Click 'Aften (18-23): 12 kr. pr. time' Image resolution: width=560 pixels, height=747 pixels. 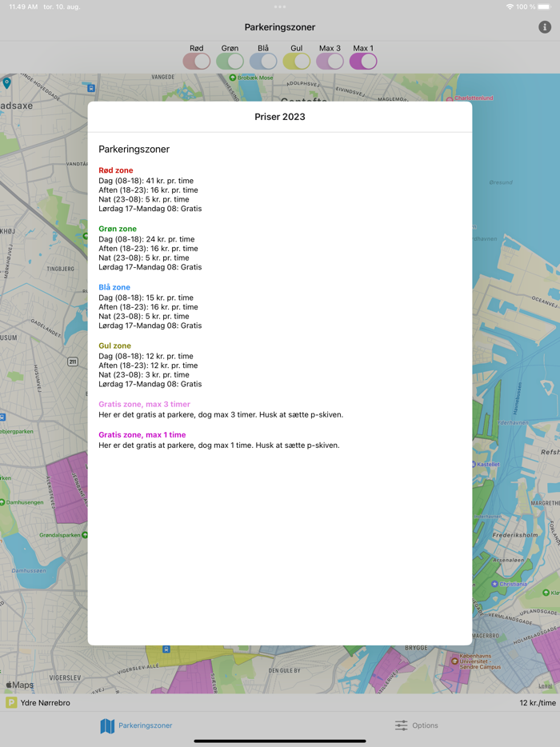pyautogui.click(x=148, y=366)
